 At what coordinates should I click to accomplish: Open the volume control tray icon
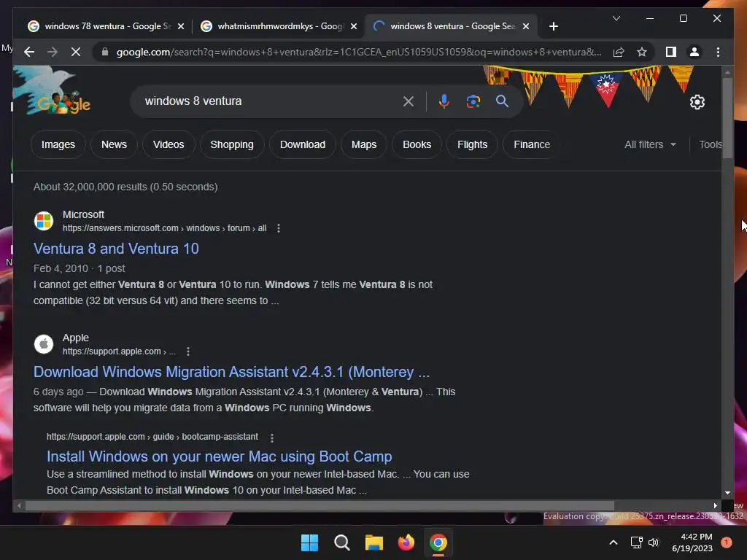pos(654,542)
